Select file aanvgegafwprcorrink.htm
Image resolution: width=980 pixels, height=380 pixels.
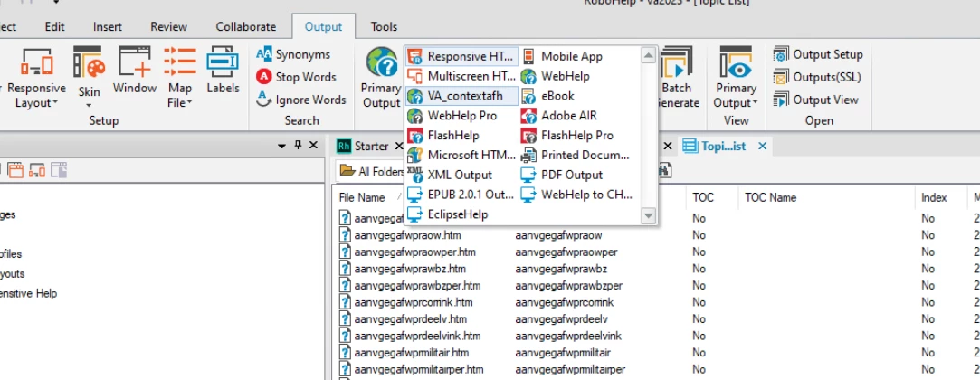[x=405, y=302]
